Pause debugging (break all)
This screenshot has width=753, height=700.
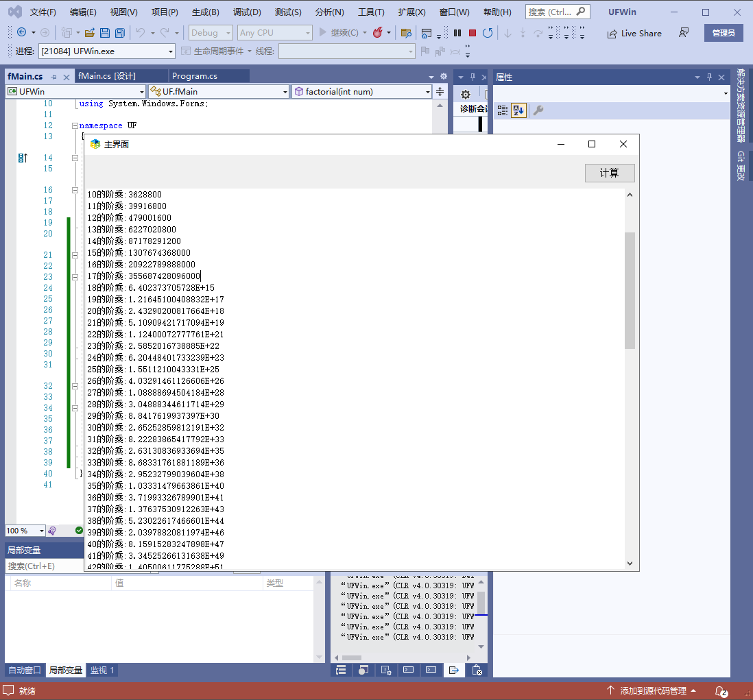457,33
